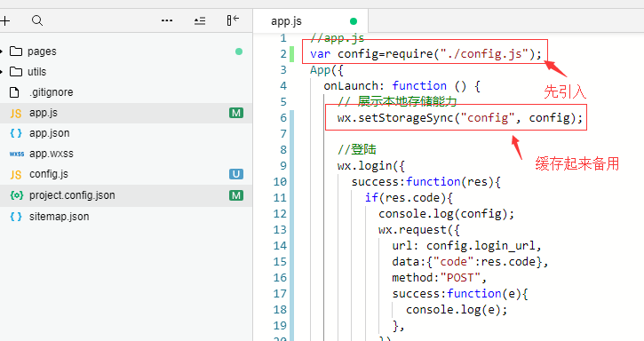
Task: Click the unsaved green dot on app.js tab
Action: [x=354, y=21]
